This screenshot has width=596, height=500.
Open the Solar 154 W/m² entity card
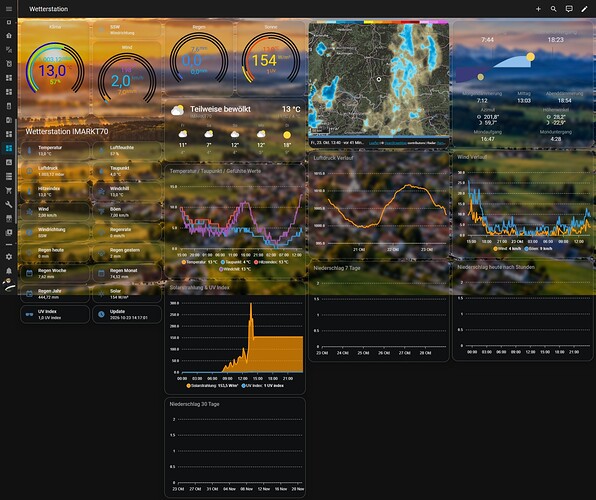pyautogui.click(x=127, y=294)
